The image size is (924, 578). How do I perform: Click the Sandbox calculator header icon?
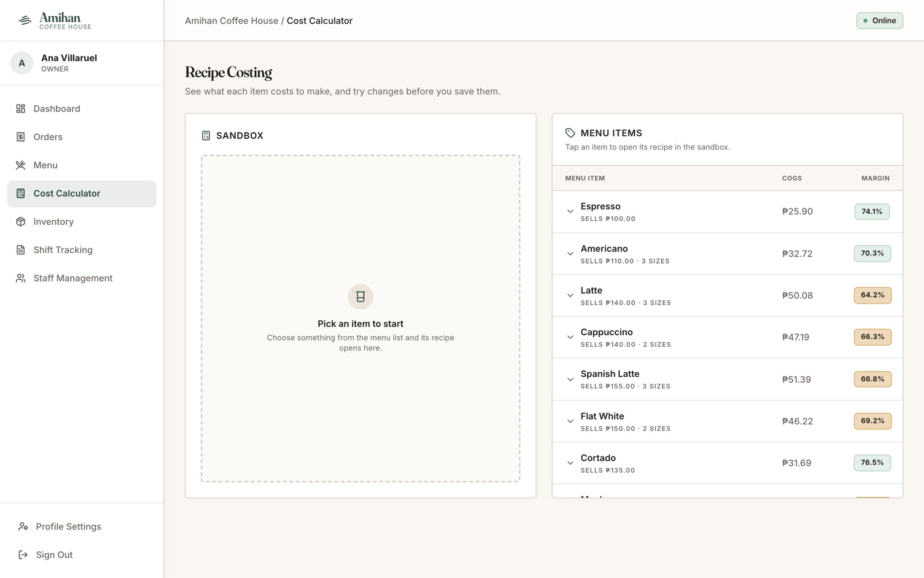tap(206, 136)
